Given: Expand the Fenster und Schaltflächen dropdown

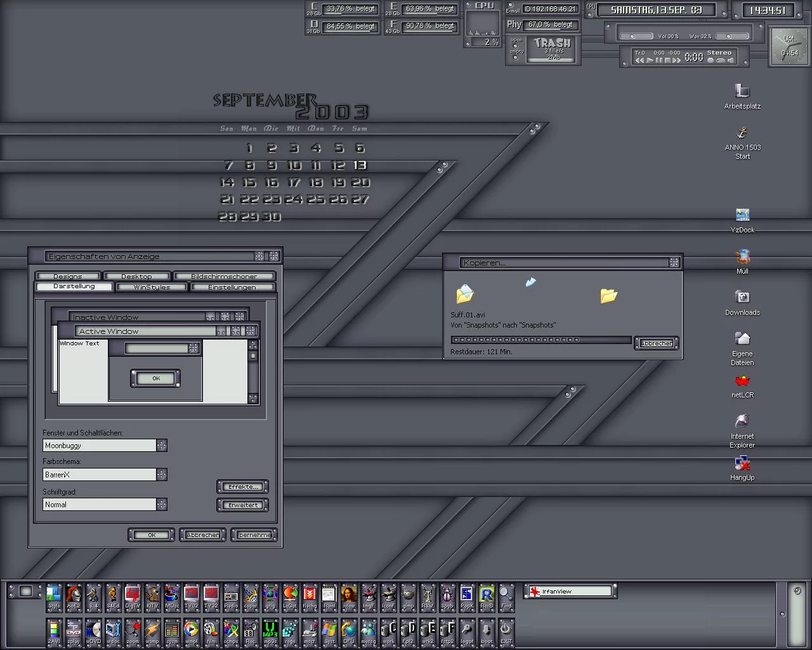Looking at the screenshot, I should click(x=162, y=446).
